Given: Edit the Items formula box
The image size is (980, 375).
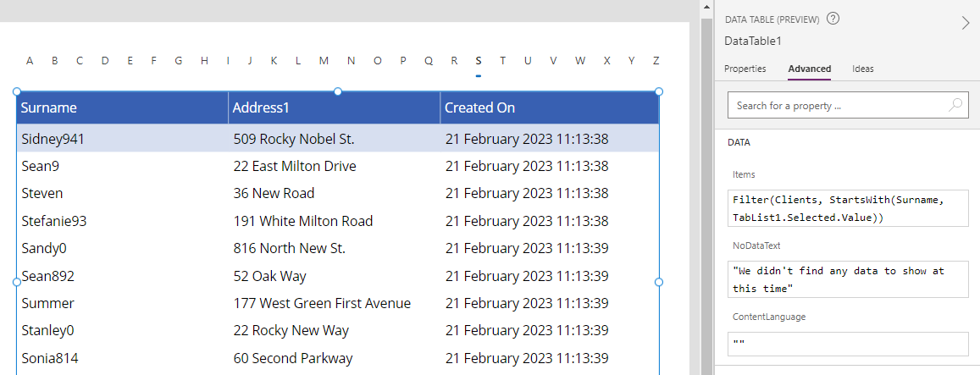Looking at the screenshot, I should [847, 208].
